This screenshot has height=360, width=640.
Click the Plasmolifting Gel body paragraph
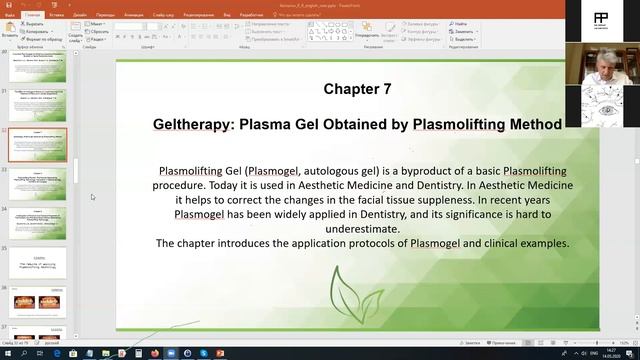click(362, 207)
